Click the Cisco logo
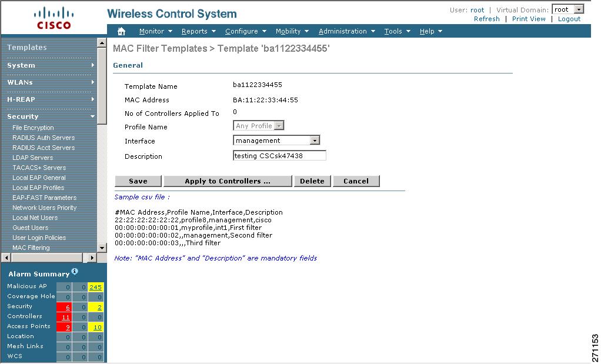The height and width of the screenshot is (364, 601). 54,18
